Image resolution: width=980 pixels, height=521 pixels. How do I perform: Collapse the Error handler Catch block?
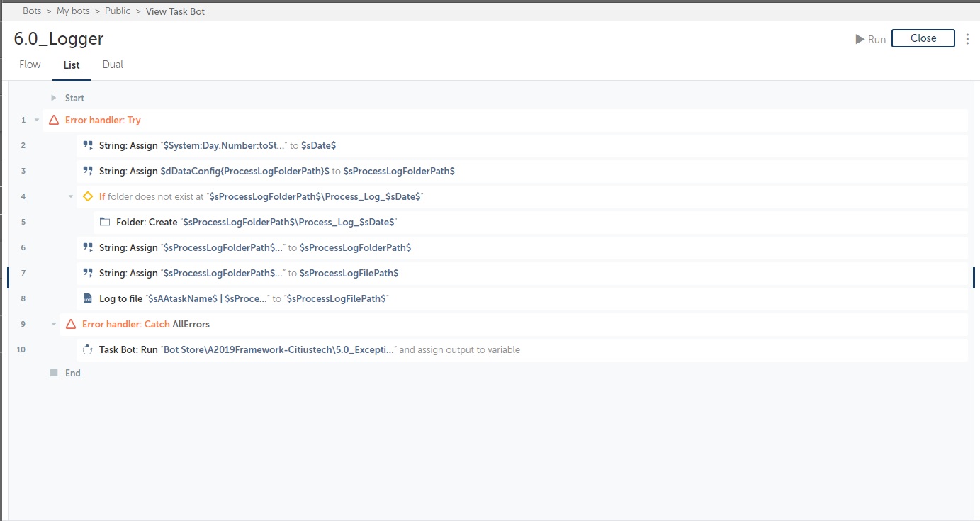pyautogui.click(x=54, y=324)
